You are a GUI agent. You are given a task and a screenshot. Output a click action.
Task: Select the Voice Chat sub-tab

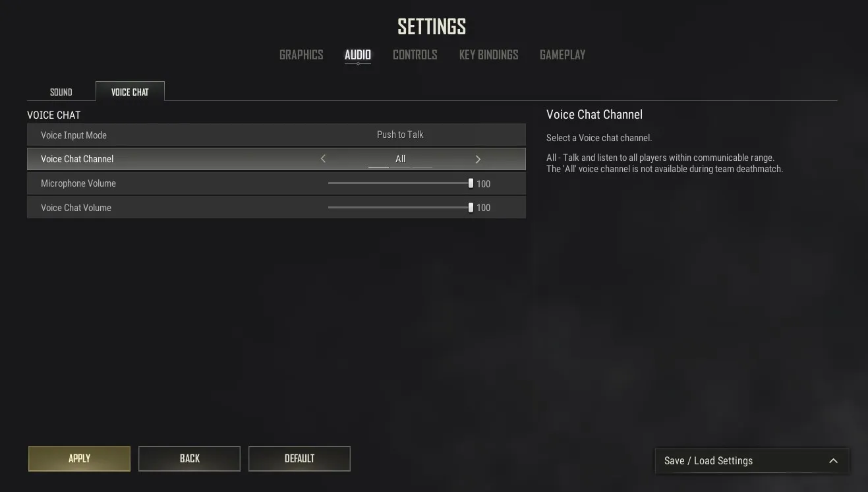pyautogui.click(x=130, y=92)
